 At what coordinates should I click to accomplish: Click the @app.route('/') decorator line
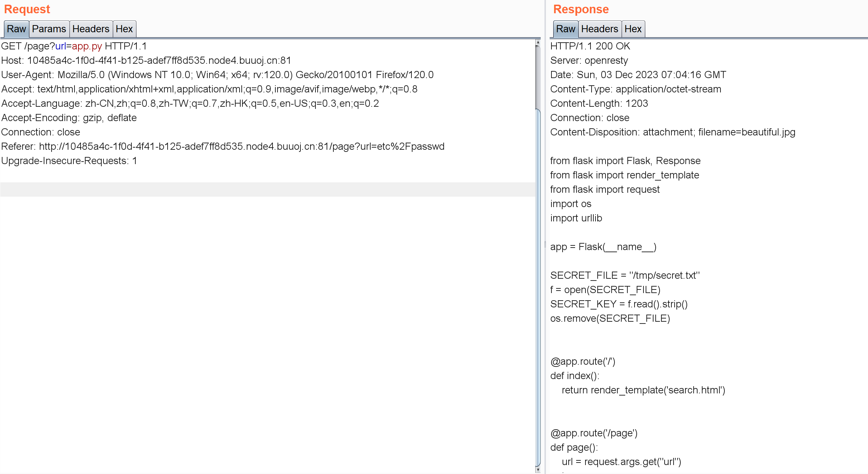(583, 362)
